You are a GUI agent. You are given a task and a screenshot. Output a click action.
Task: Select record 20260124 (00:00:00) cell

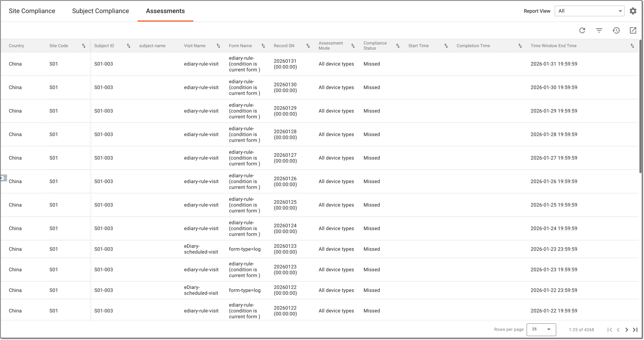coord(285,228)
